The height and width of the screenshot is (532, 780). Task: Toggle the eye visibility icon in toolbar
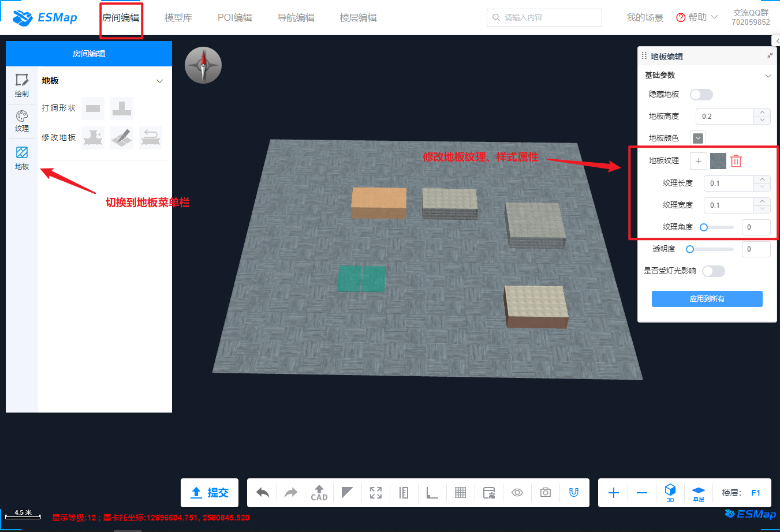tap(517, 493)
